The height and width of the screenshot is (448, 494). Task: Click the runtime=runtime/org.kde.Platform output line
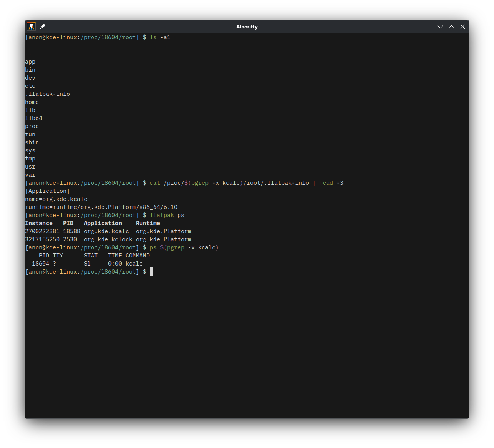click(101, 207)
